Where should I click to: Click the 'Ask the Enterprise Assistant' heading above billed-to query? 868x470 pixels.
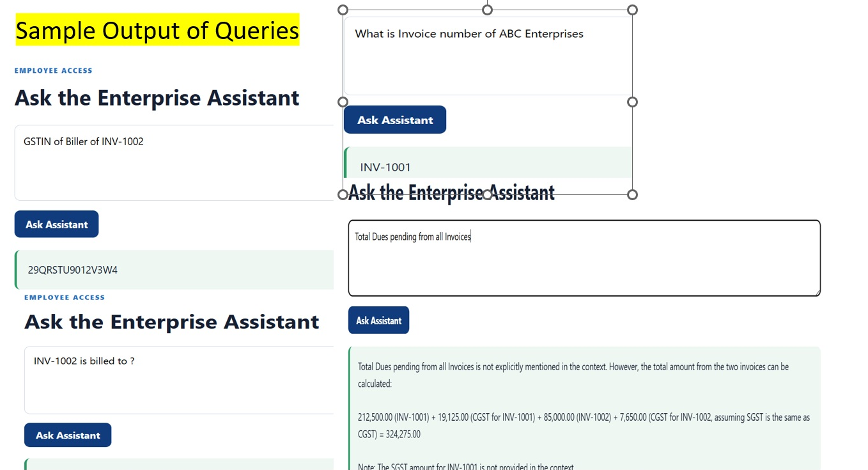tap(172, 322)
